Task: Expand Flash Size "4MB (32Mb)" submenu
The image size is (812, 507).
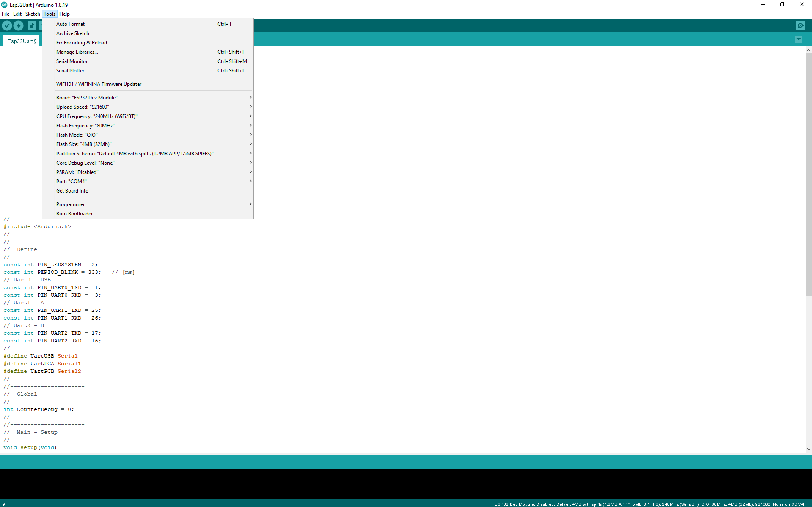Action: 148,144
